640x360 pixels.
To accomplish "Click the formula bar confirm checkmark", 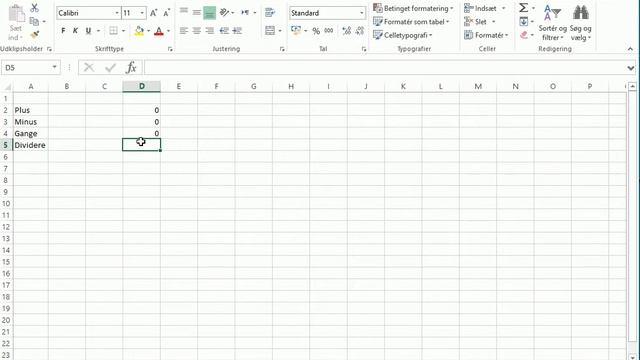I will [x=110, y=67].
